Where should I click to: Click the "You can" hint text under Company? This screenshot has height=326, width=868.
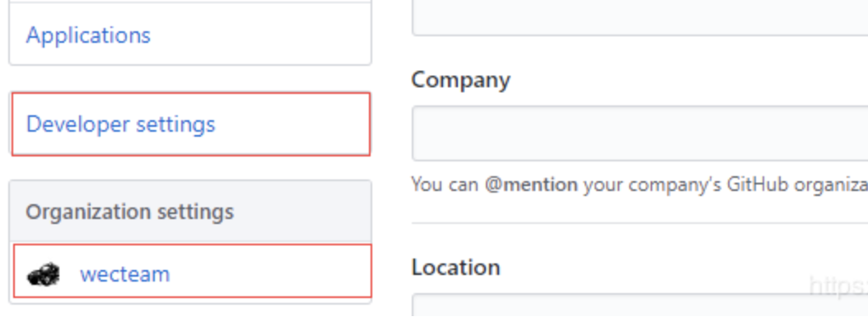coord(445,184)
